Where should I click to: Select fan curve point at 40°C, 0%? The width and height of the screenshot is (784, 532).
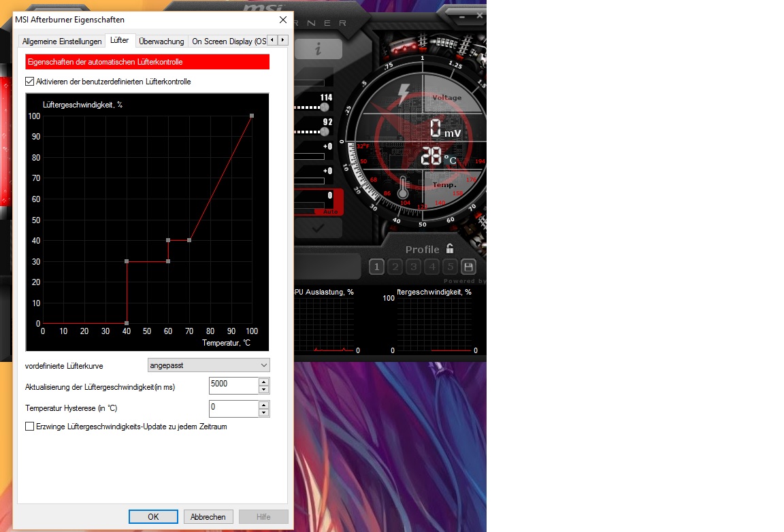pyautogui.click(x=127, y=324)
